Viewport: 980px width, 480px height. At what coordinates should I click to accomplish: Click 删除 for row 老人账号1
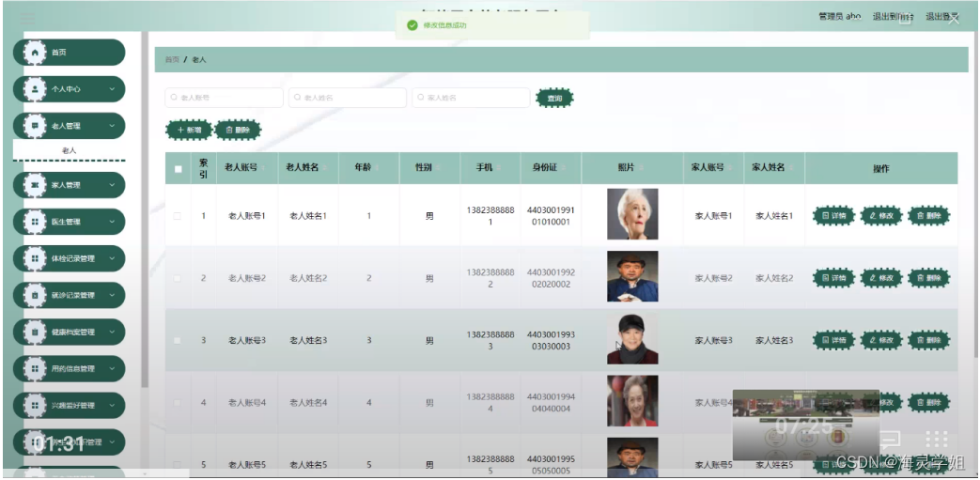click(928, 216)
